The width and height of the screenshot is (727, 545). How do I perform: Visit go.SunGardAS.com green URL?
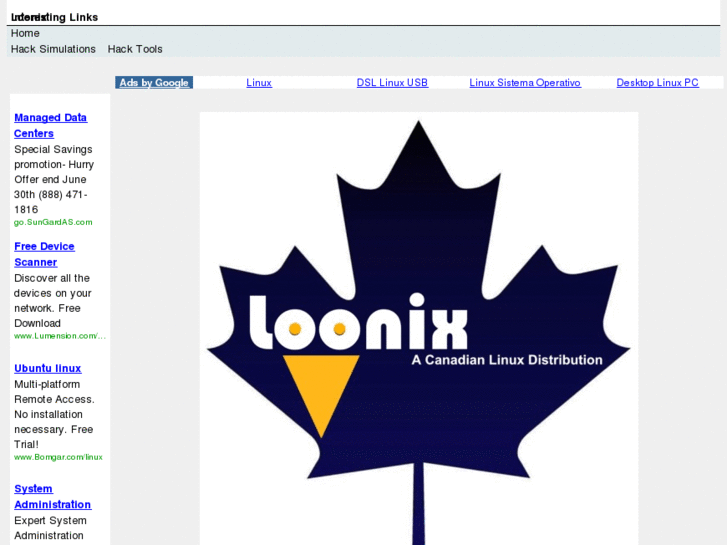click(53, 222)
